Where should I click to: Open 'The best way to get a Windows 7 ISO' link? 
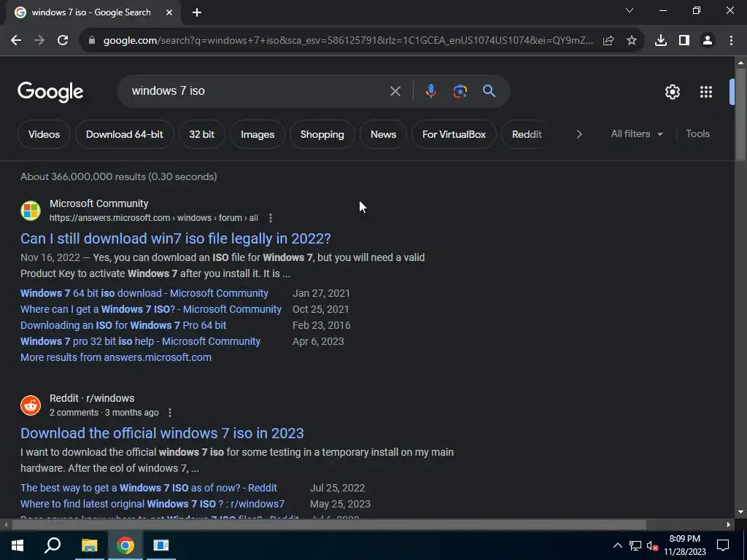coord(149,488)
